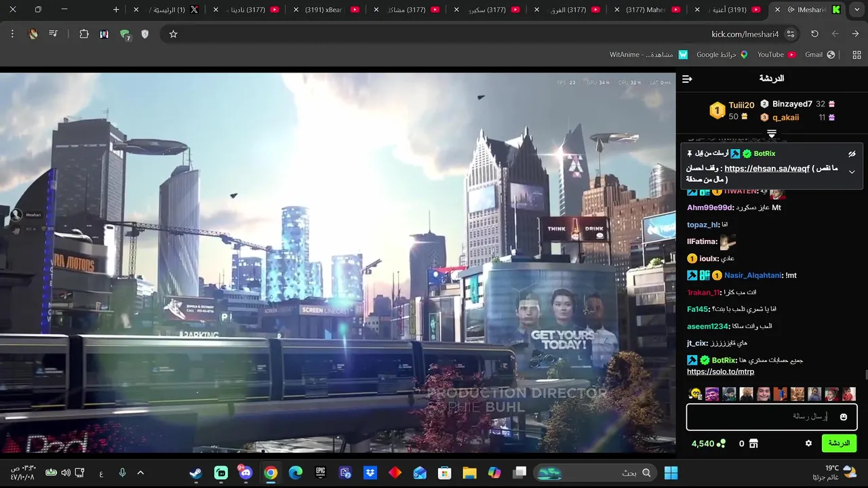868x488 pixels.
Task: Open chat settings gear icon
Action: tap(808, 443)
